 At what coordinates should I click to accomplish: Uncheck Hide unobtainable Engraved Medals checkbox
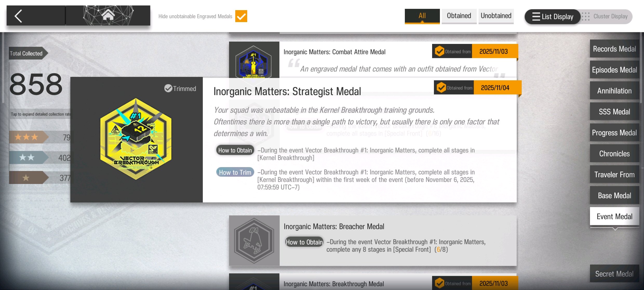[x=241, y=16]
